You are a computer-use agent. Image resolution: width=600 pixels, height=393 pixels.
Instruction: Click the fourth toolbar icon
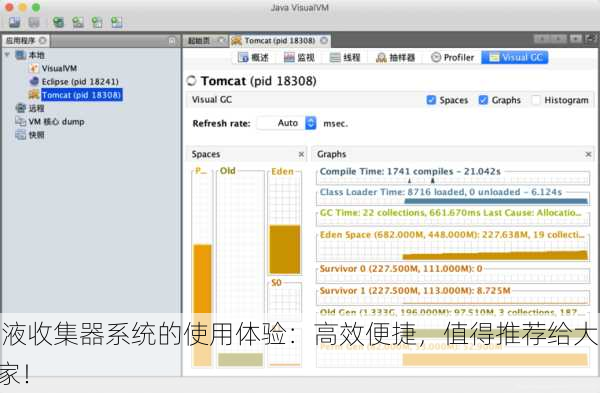coord(78,22)
